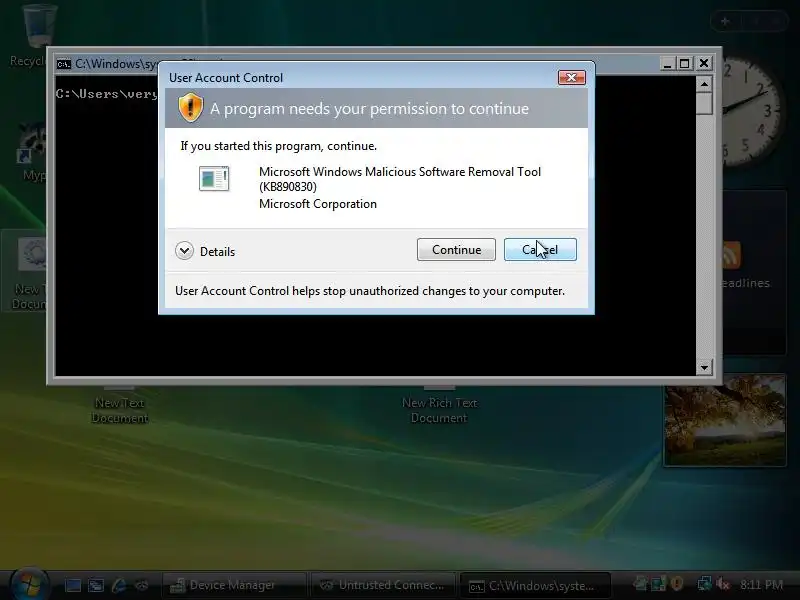Click the network tray icon
800x600 pixels.
click(x=705, y=584)
